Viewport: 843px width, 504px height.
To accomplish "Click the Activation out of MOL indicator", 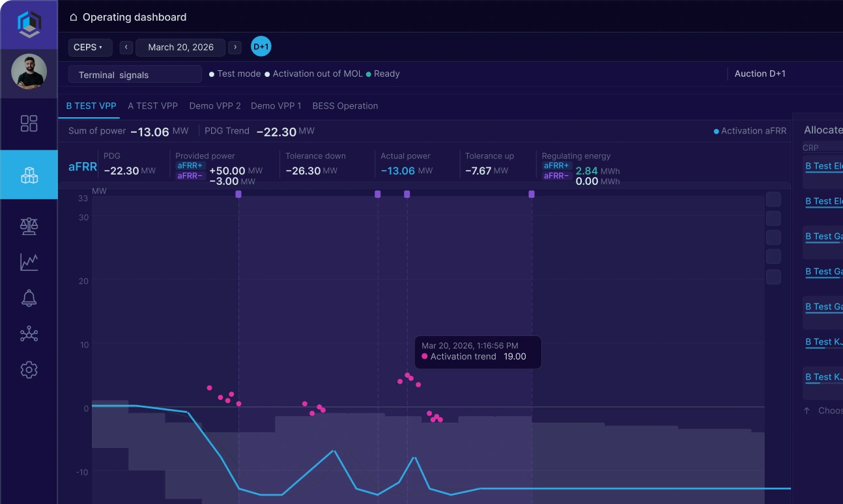I will (314, 74).
